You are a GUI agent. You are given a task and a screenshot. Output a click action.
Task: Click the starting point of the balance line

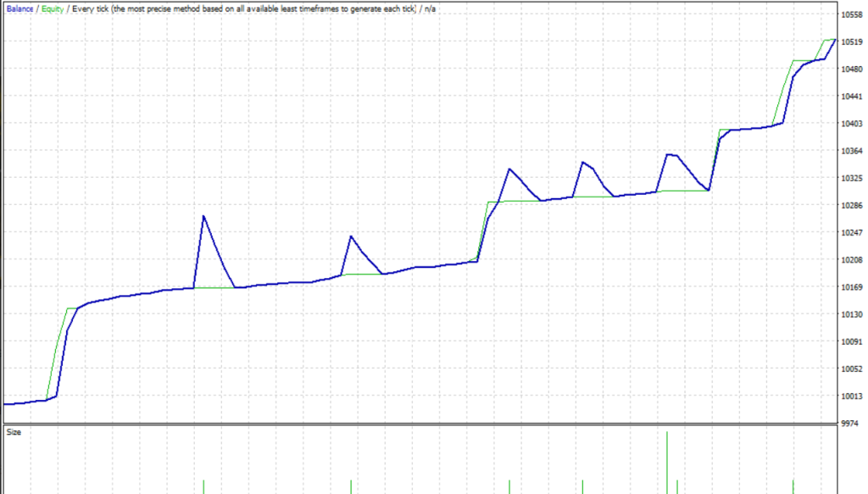click(5, 404)
